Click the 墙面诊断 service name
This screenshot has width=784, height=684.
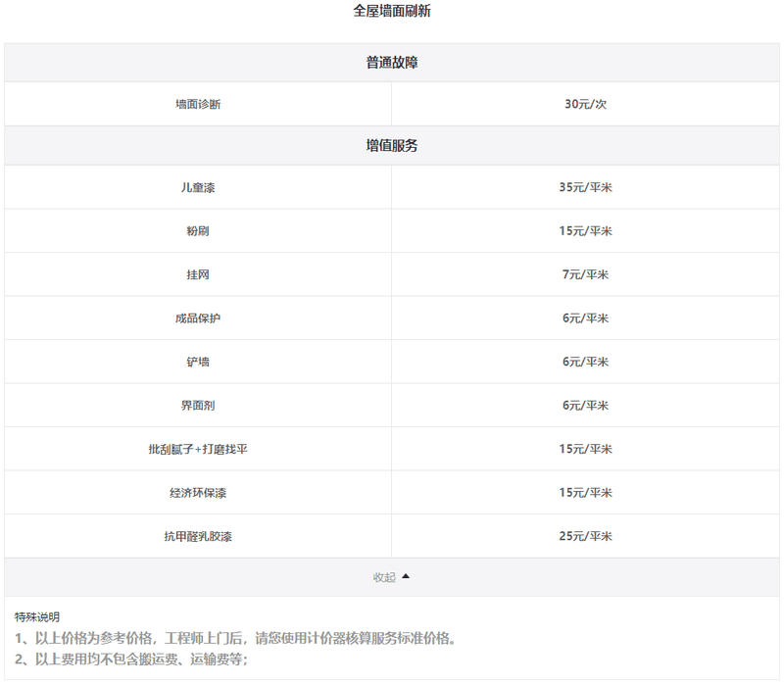[x=198, y=104]
